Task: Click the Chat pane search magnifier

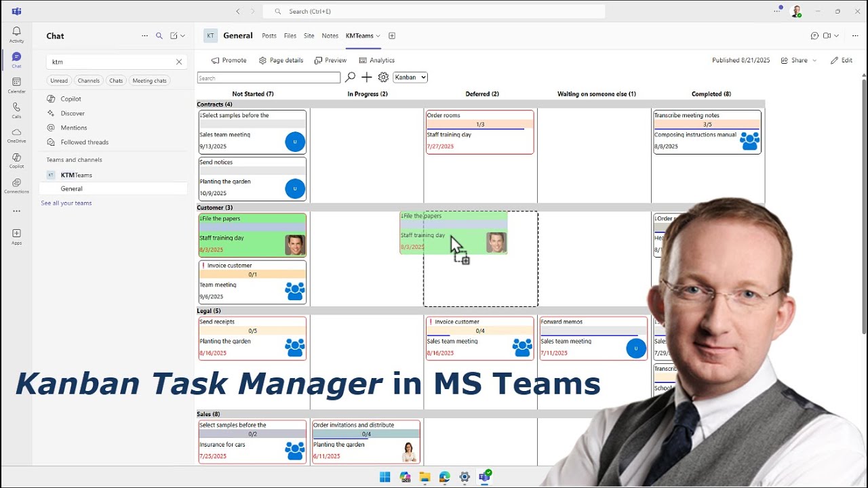Action: (159, 36)
